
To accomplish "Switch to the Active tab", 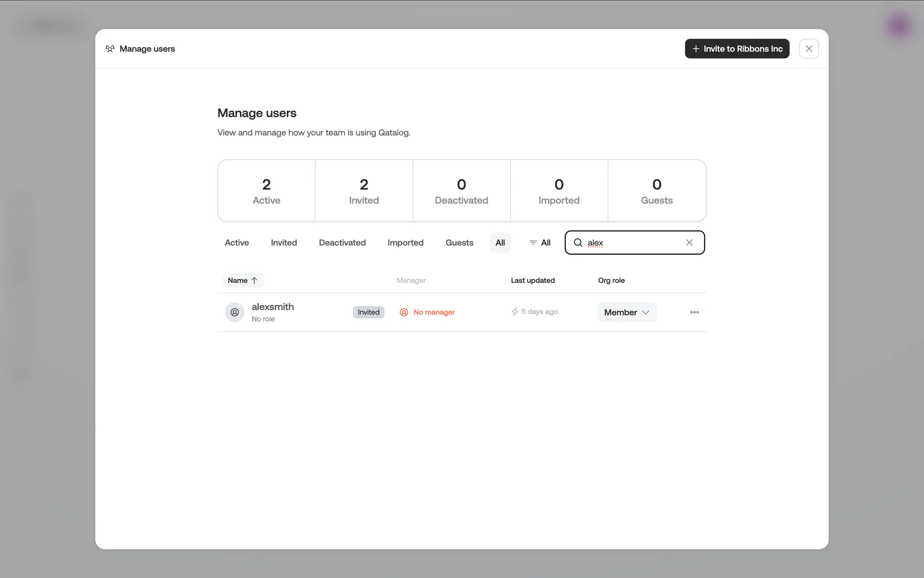I will [x=237, y=243].
